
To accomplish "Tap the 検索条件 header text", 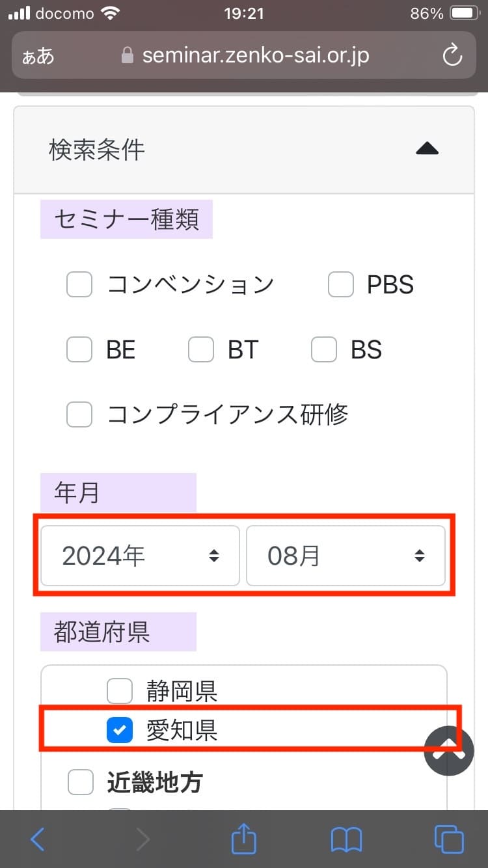I will pyautogui.click(x=97, y=150).
